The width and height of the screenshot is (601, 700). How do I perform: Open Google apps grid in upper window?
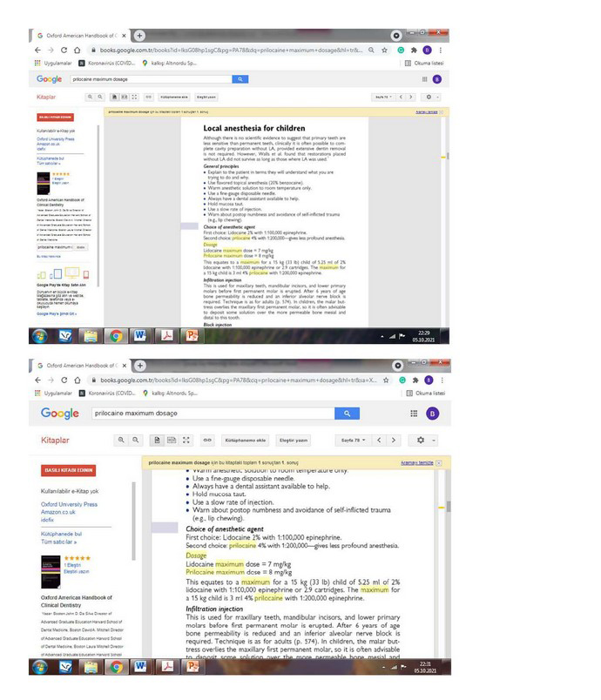tap(425, 79)
